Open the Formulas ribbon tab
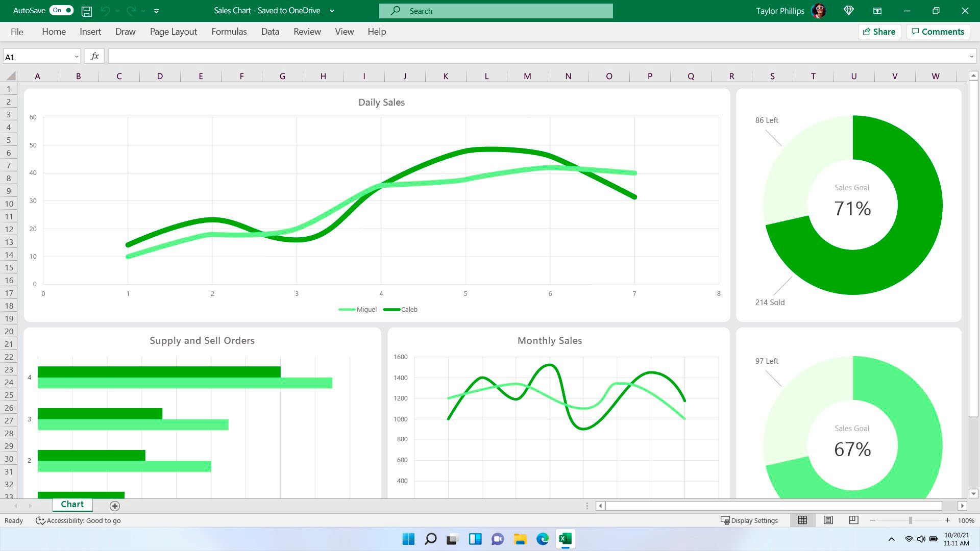This screenshot has width=980, height=551. point(229,31)
